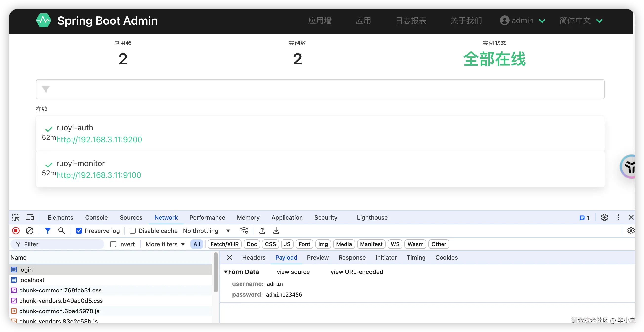The width and height of the screenshot is (644, 332).
Task: Uncheck the Preserve log checkbox
Action: click(79, 231)
